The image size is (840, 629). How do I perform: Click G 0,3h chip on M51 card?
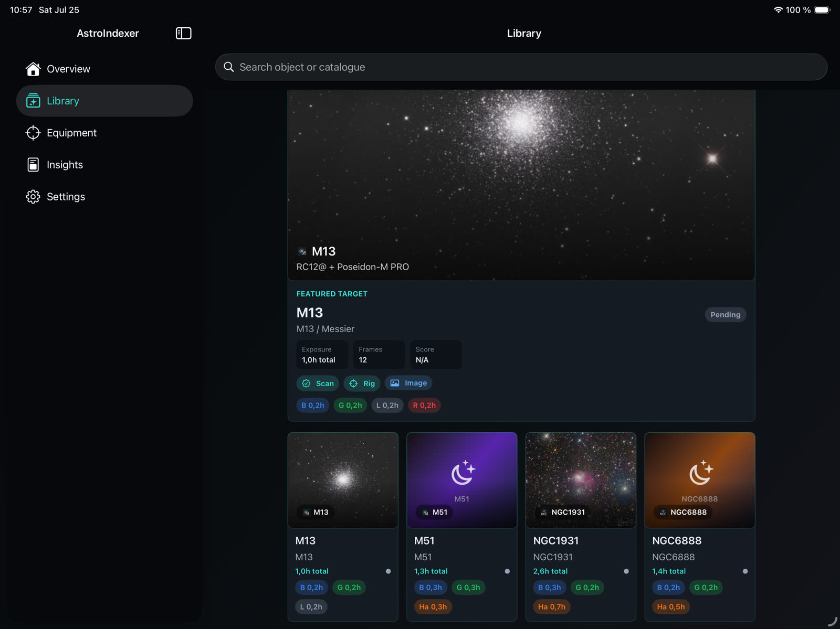(x=468, y=588)
